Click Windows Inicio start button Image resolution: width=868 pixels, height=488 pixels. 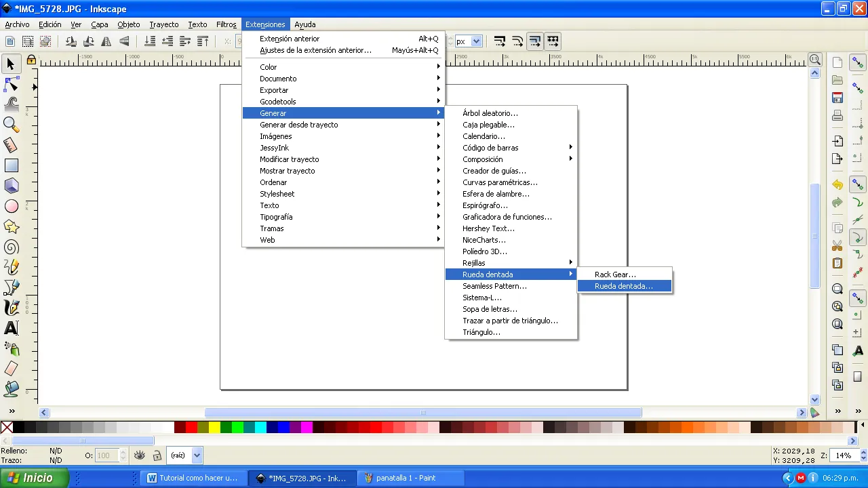click(34, 478)
